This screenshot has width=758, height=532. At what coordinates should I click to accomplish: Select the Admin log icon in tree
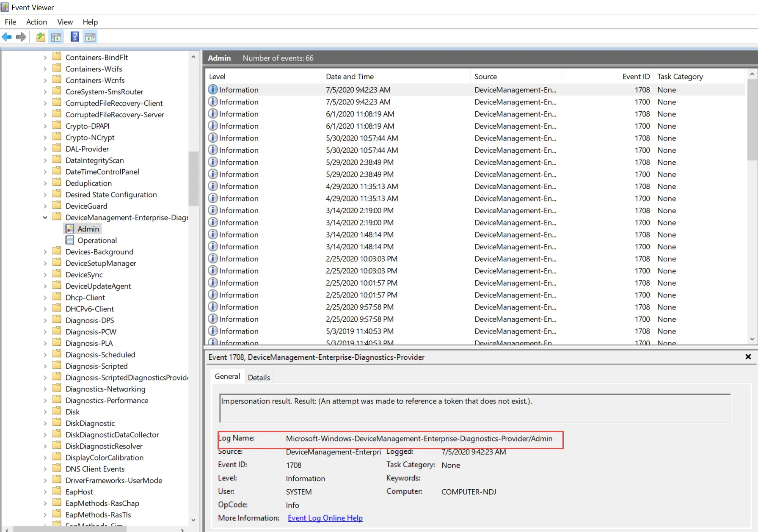click(x=70, y=229)
